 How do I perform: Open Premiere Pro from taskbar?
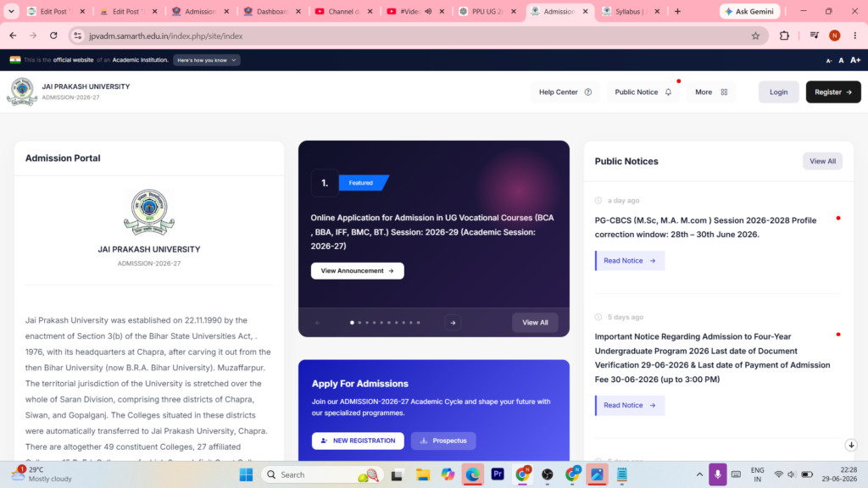coord(498,474)
